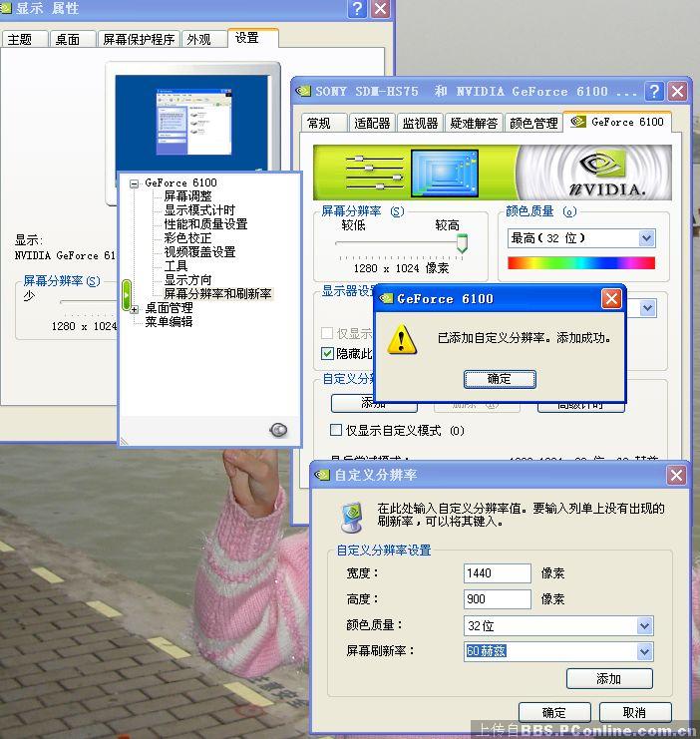Screen dimensions: 700x739
Task: Click the monitor preview in 显示 属性
Action: pyautogui.click(x=191, y=124)
